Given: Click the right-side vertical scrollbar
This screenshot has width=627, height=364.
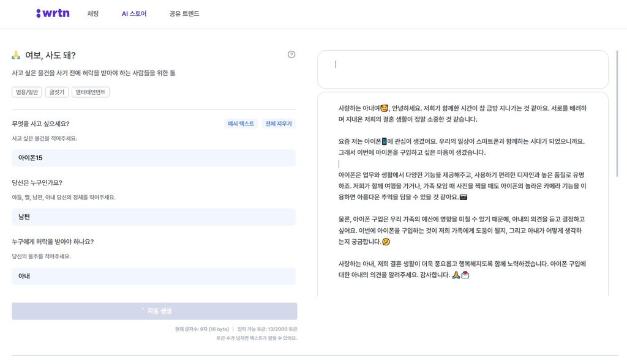Looking at the screenshot, I should click(x=617, y=114).
